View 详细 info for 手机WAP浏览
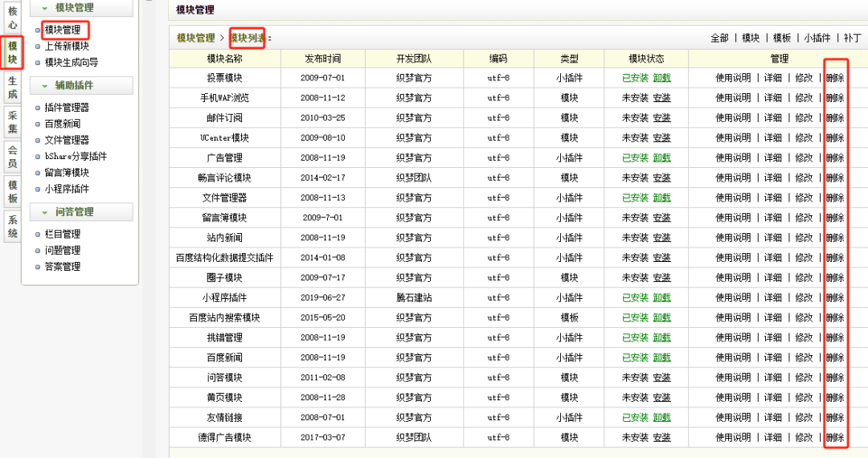868x458 pixels. coord(773,98)
